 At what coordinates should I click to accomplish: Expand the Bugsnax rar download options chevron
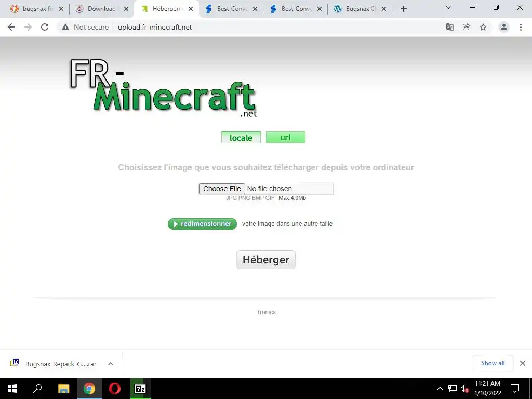(x=111, y=364)
